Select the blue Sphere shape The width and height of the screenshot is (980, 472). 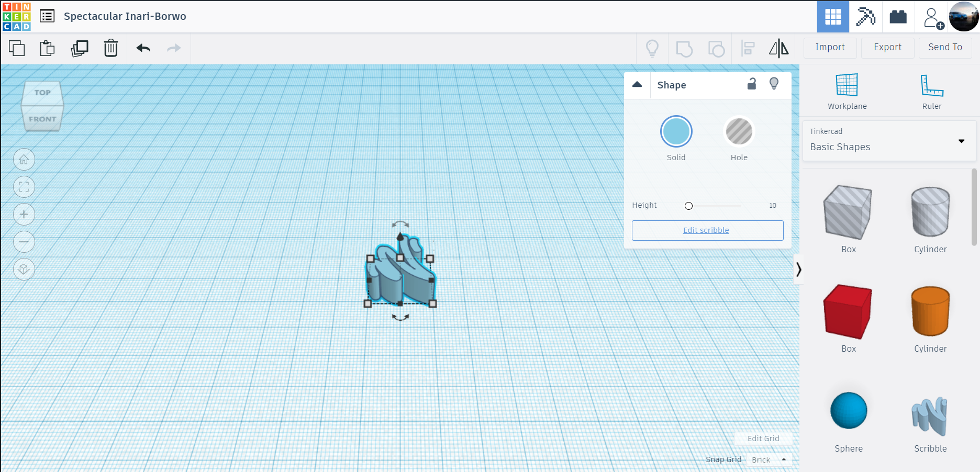849,411
